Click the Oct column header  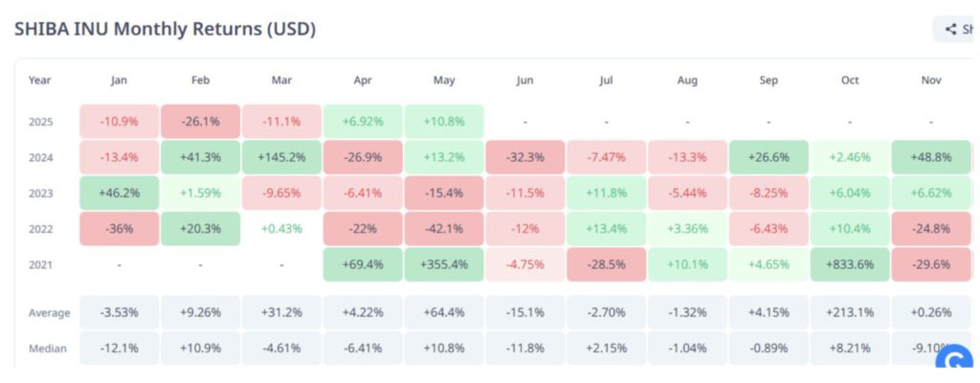pos(850,80)
